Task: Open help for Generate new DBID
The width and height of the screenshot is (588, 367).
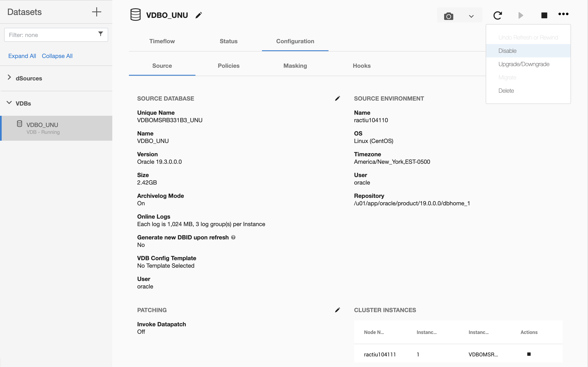Action: [x=233, y=237]
